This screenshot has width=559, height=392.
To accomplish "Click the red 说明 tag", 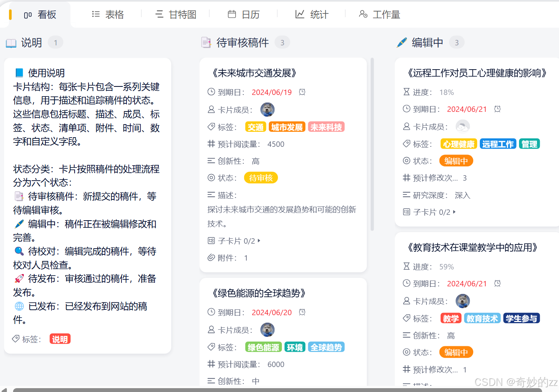I will [60, 339].
